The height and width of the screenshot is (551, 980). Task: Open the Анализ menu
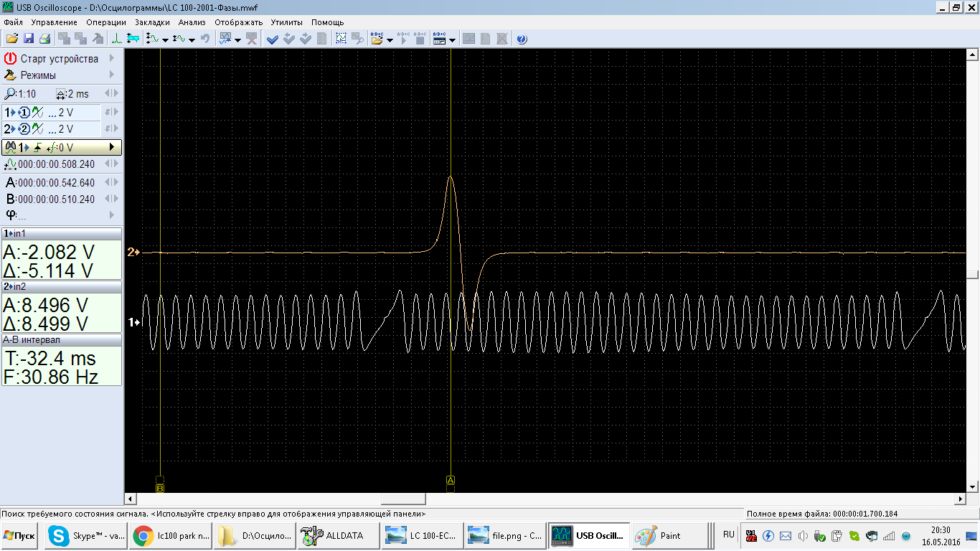192,22
